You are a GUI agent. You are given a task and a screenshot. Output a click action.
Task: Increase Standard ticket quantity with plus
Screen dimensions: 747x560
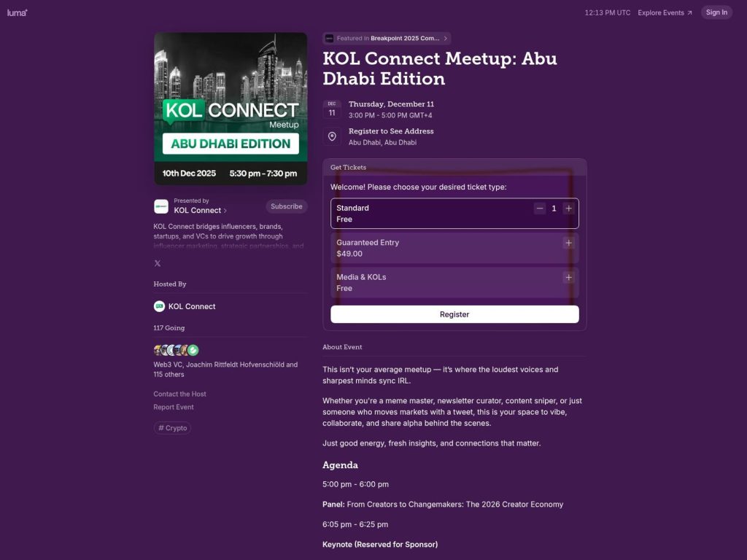click(568, 208)
